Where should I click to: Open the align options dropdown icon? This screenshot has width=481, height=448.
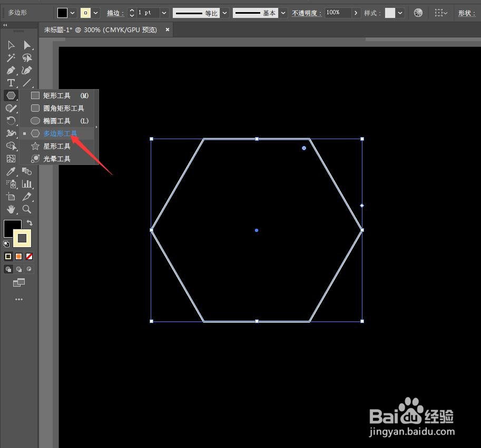tap(441, 13)
